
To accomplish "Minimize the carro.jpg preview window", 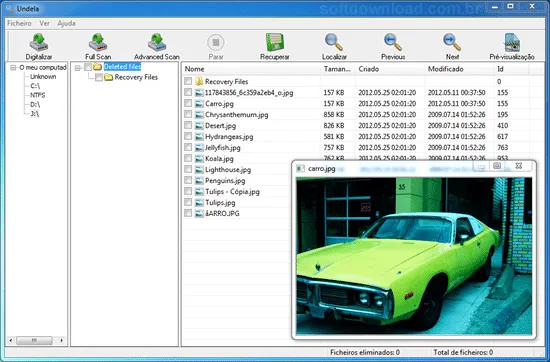I will 481,167.
